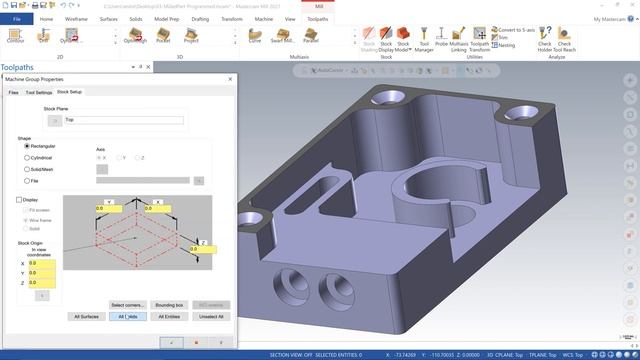Select the OptiRough 3D toolpath icon
Image resolution: width=640 pixels, height=360 pixels.
(x=135, y=36)
